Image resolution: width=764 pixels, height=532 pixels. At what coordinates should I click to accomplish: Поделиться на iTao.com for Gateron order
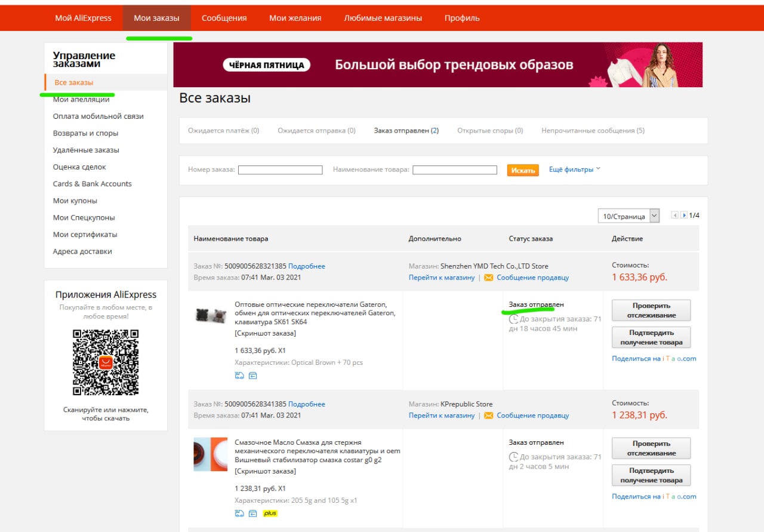654,359
